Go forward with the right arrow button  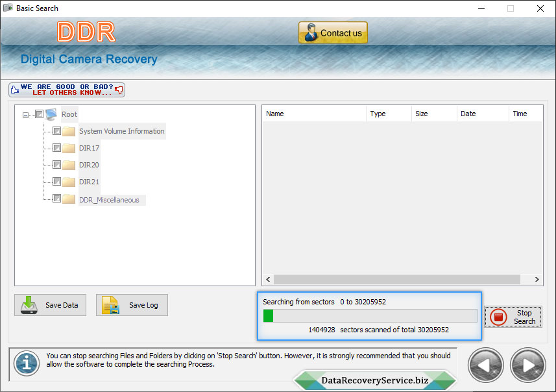(x=528, y=365)
